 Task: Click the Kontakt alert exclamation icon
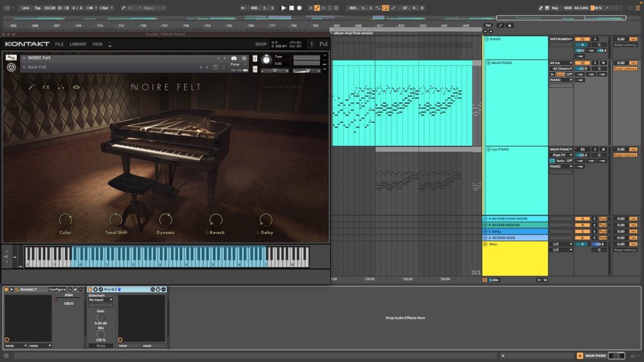click(311, 44)
